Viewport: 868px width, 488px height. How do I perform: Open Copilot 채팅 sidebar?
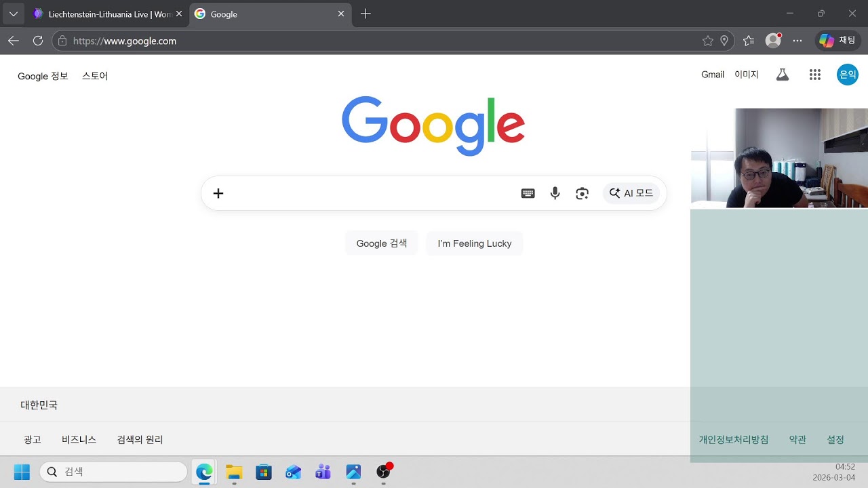pos(837,41)
